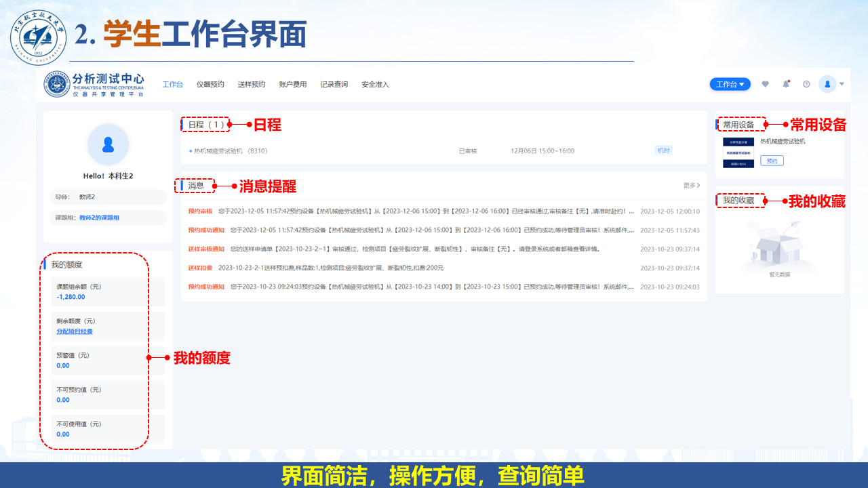
Task: Open notifications via the bell icon
Action: [786, 84]
